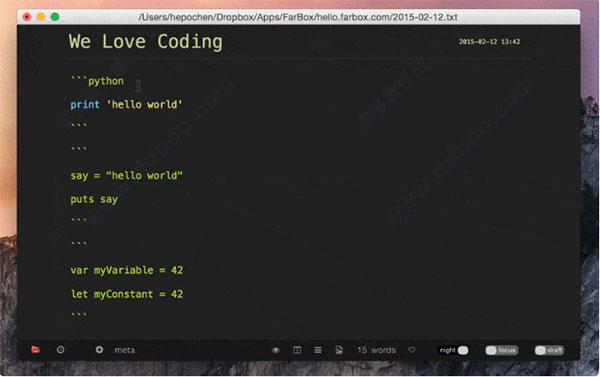
Task: Click the list lines icon
Action: (318, 350)
